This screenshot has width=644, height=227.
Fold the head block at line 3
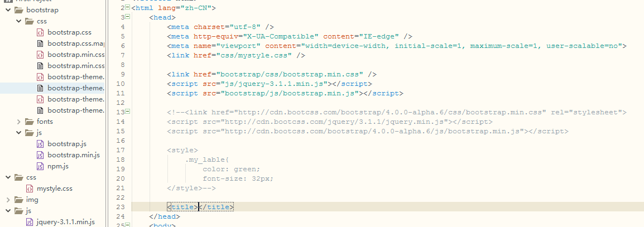127,17
